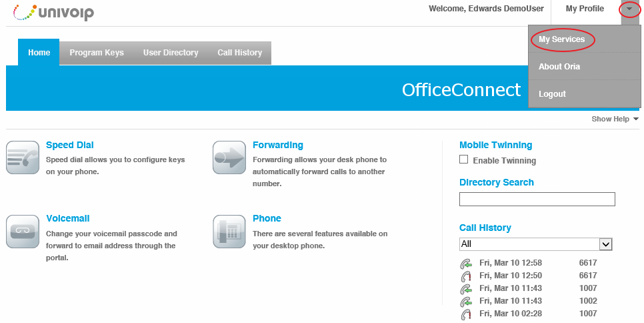Collapse the My Profile dropdown arrow
The image size is (644, 323).
coord(629,9)
